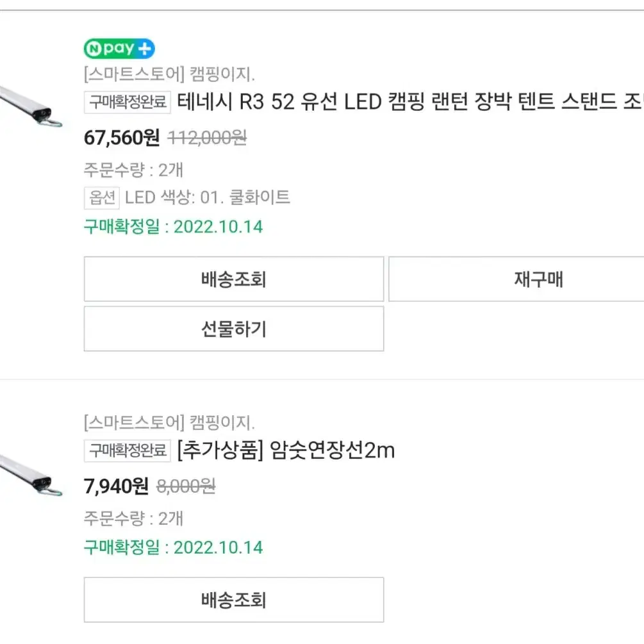This screenshot has width=644, height=644.
Task: Click the struck-through 112,000원 original price
Action: 208,138
